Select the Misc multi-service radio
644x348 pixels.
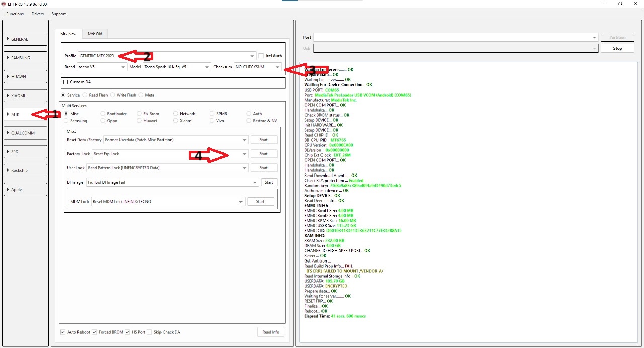pyautogui.click(x=66, y=114)
